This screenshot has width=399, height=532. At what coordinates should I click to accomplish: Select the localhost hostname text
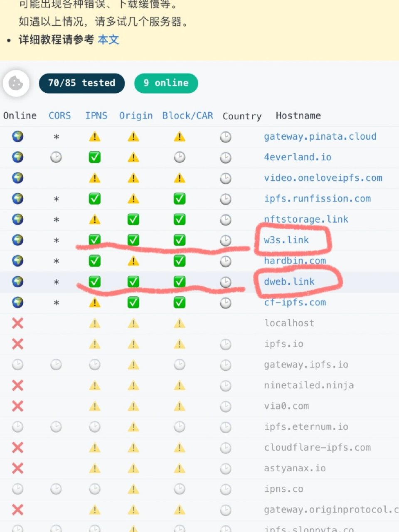[x=289, y=323]
